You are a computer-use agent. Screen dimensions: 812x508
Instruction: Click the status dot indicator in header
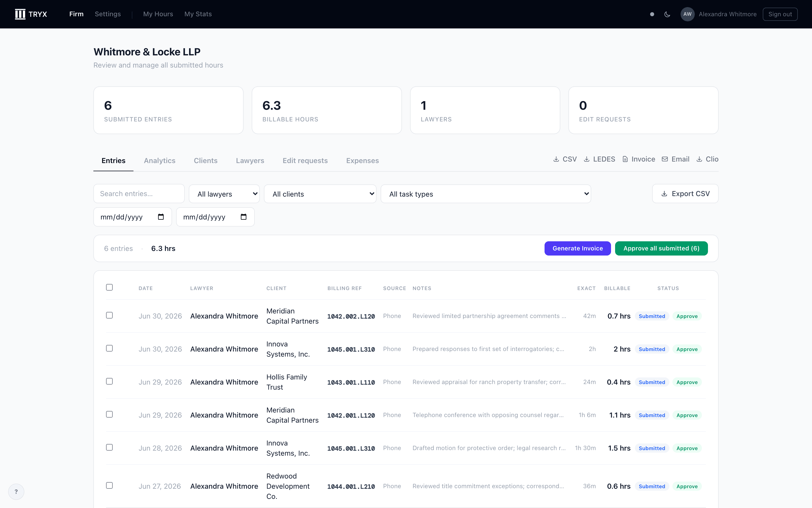coord(652,14)
